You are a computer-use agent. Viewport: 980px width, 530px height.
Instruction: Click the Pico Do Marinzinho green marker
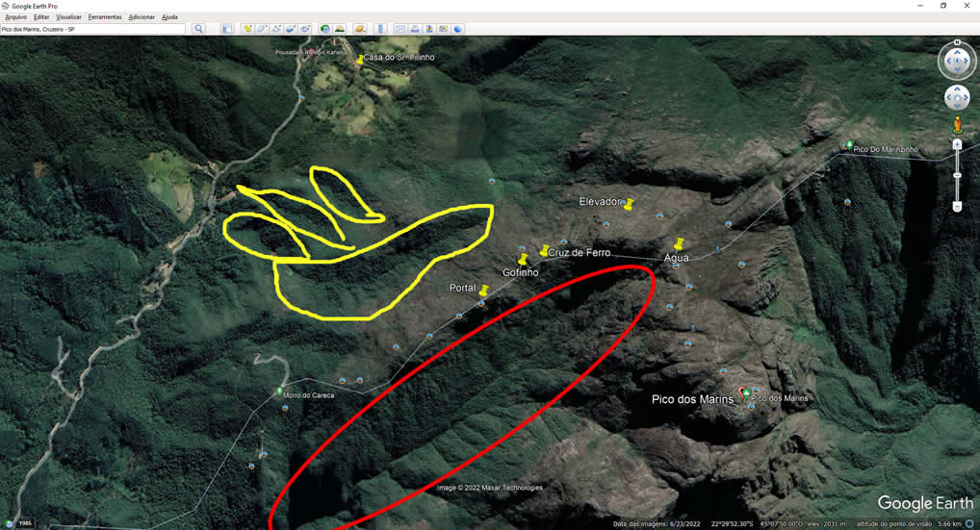[848, 145]
